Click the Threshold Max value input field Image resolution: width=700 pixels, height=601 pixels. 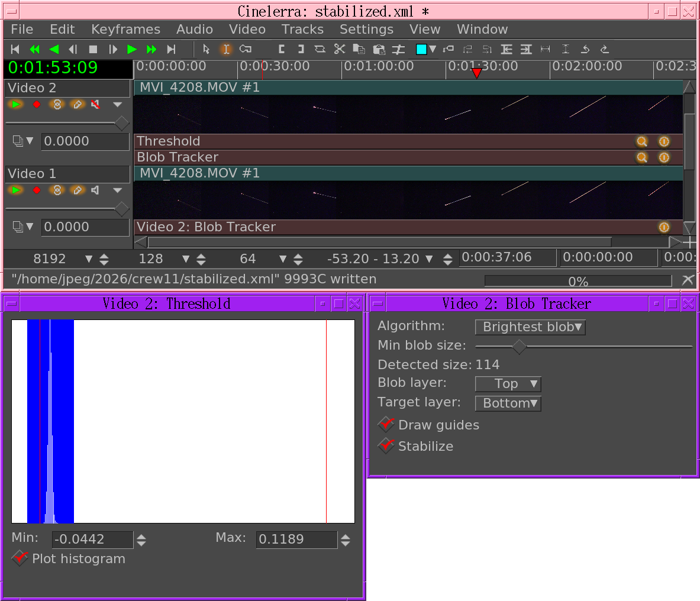tap(296, 539)
